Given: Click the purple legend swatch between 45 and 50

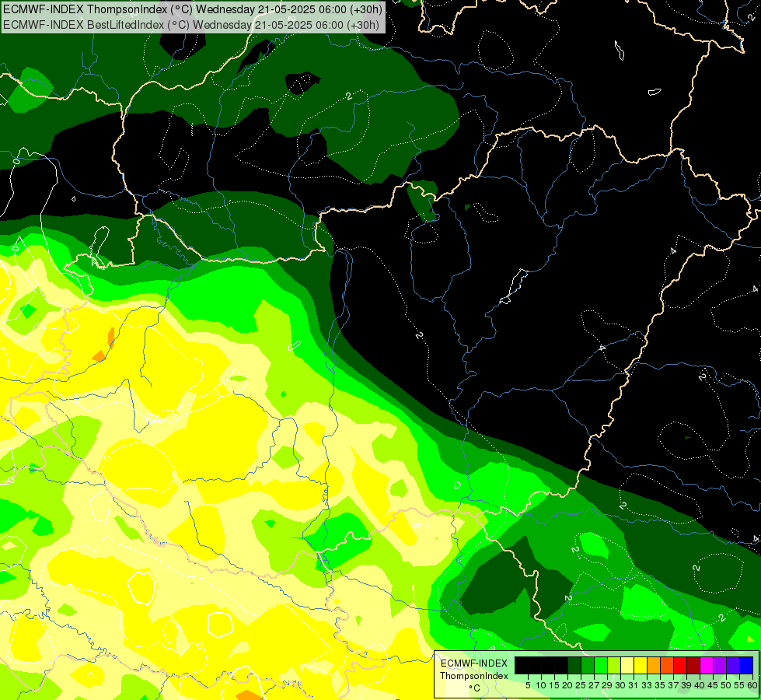Looking at the screenshot, I should (x=720, y=665).
